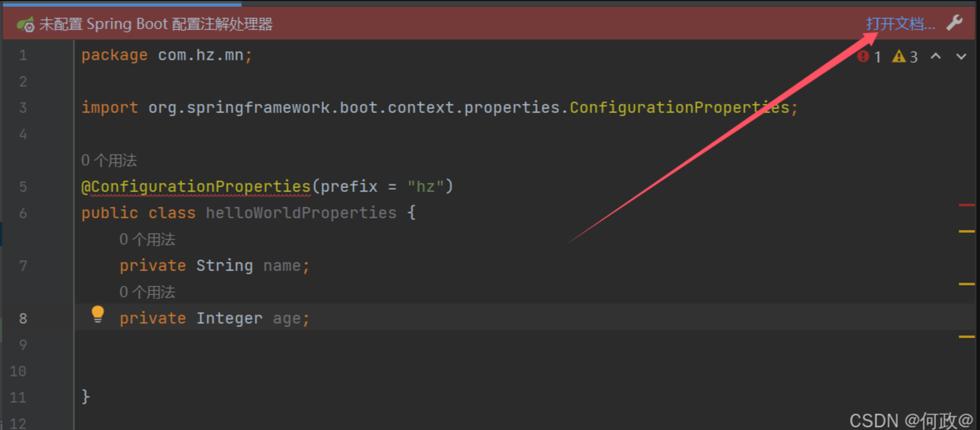
Task: Click the "hz" prefix string
Action: tap(425, 187)
